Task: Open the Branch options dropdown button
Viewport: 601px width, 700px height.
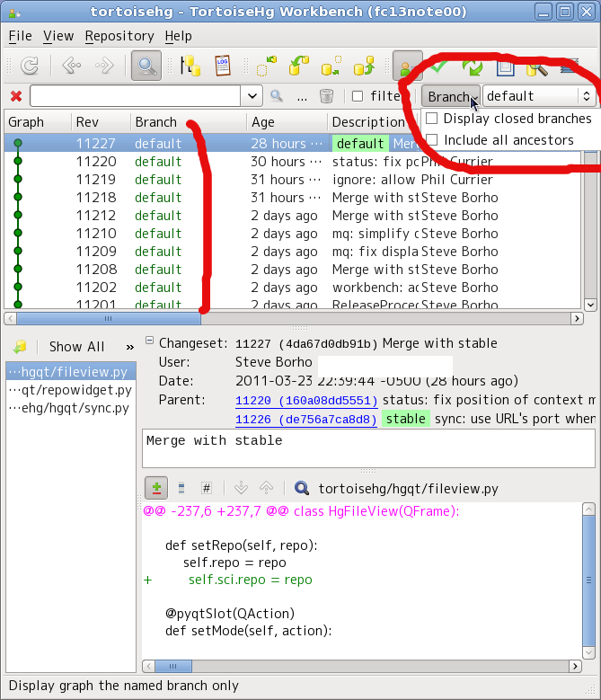Action: pos(451,96)
